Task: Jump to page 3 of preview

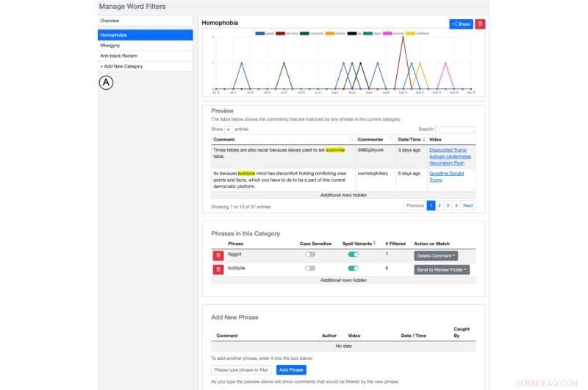Action: [448, 206]
